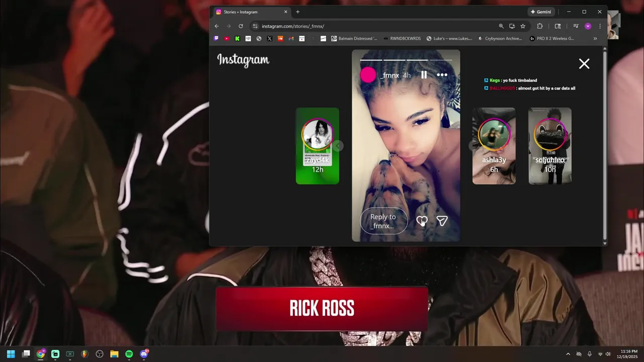Open the Balmain Distressed bookmark
644x362 pixels.
tap(354, 38)
